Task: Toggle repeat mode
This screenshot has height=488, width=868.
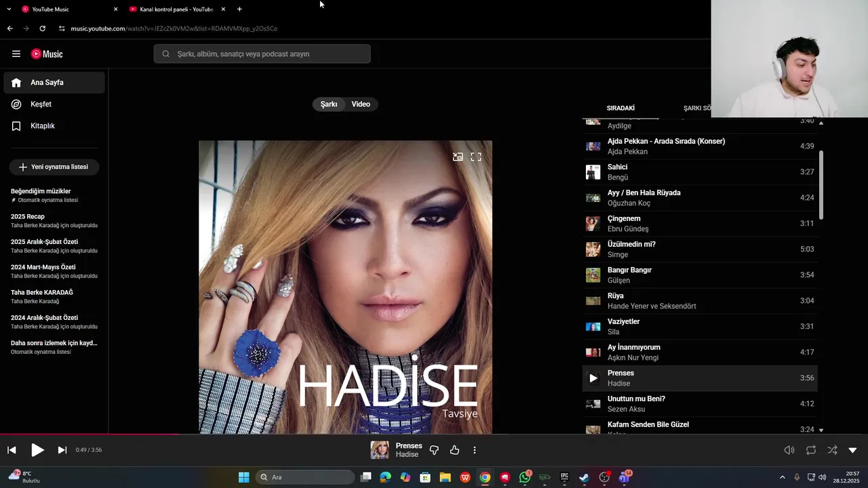Action: tap(811, 450)
